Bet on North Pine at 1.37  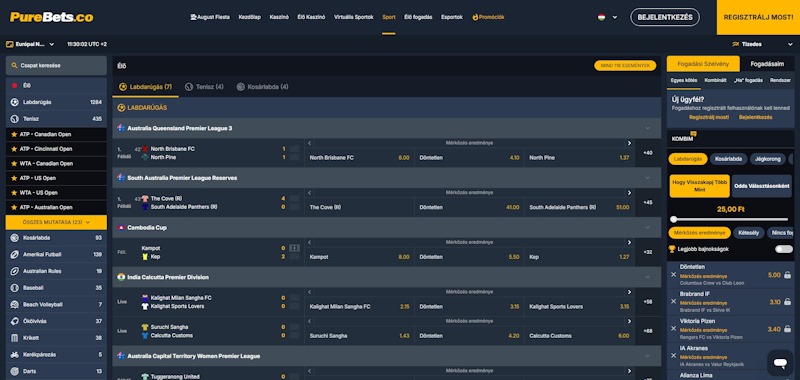(x=579, y=158)
